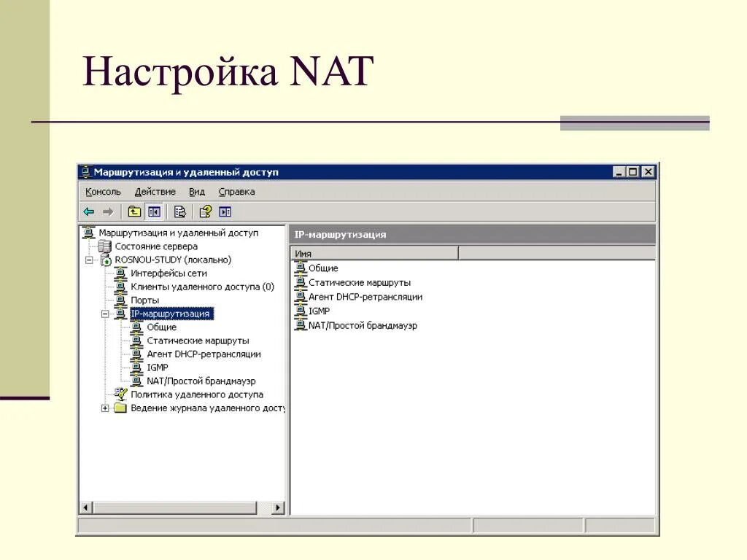747x560 pixels.
Task: Click the icon next to Интерфейсы сети
Action: [120, 273]
